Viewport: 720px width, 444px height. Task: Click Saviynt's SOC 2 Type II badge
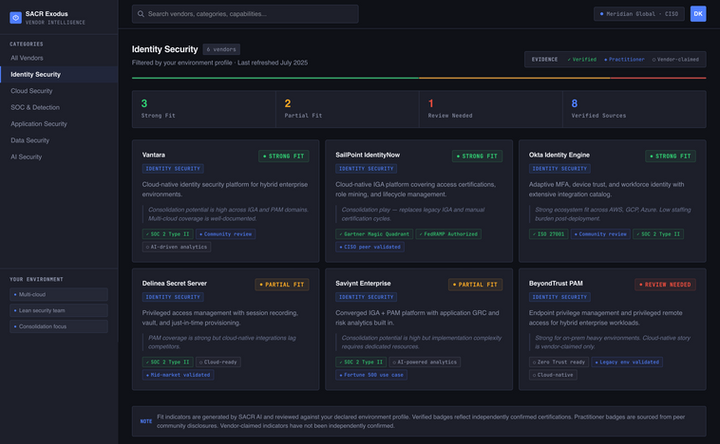361,362
